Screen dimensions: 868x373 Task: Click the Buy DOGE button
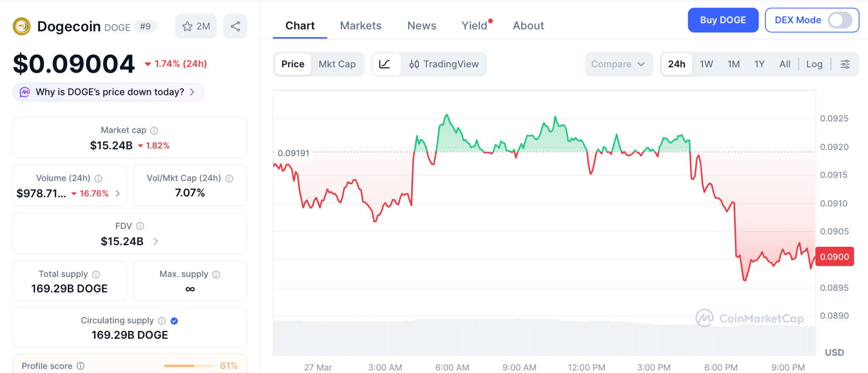click(x=723, y=20)
